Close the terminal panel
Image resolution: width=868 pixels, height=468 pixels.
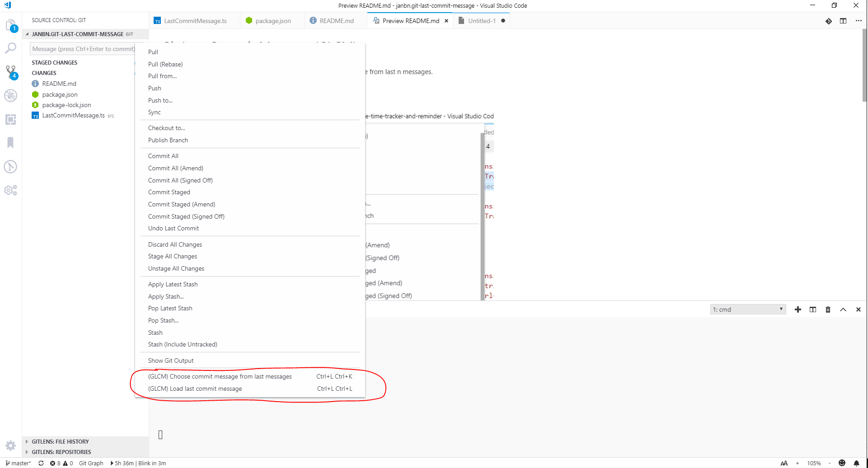click(x=859, y=309)
